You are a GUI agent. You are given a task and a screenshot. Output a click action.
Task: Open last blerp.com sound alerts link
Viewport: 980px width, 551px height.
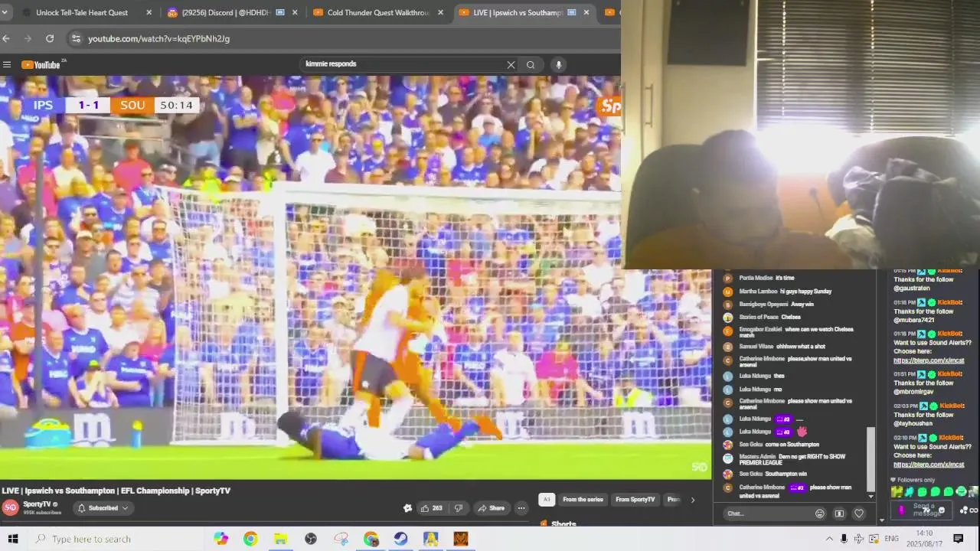click(x=929, y=465)
